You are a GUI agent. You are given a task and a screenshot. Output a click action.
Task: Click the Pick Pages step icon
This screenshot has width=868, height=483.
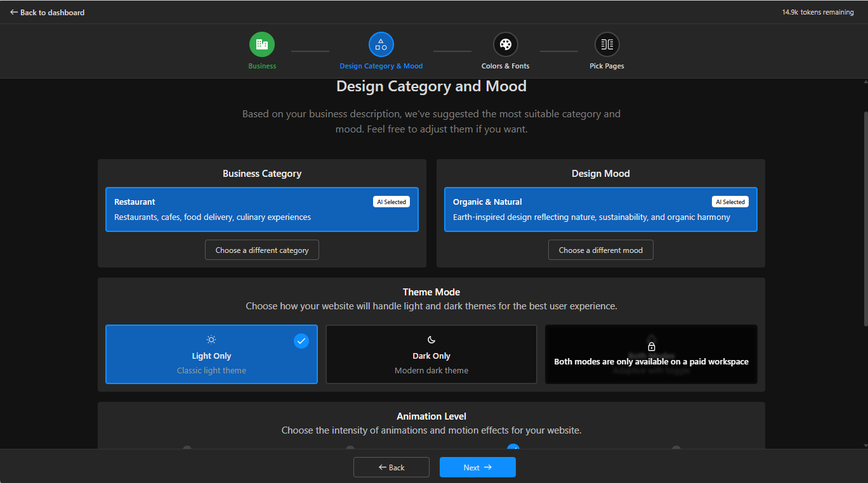(607, 44)
